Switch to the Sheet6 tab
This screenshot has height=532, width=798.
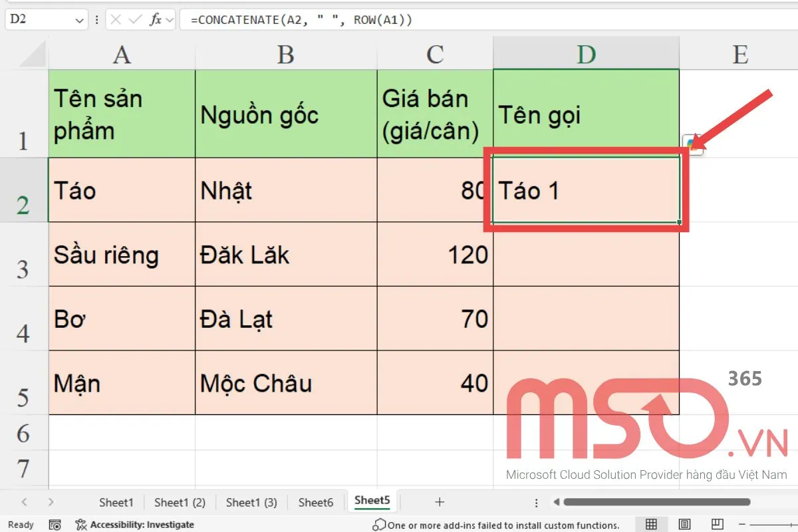(x=316, y=502)
